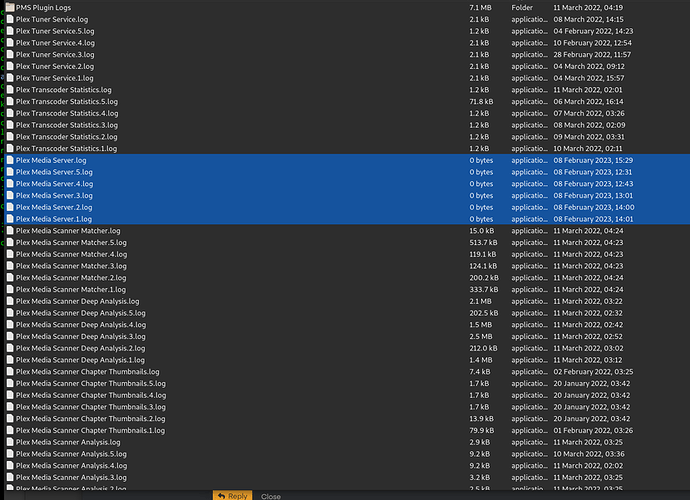Click the 15.0 kB size value
Screen dimensions: 690x500
point(481,231)
